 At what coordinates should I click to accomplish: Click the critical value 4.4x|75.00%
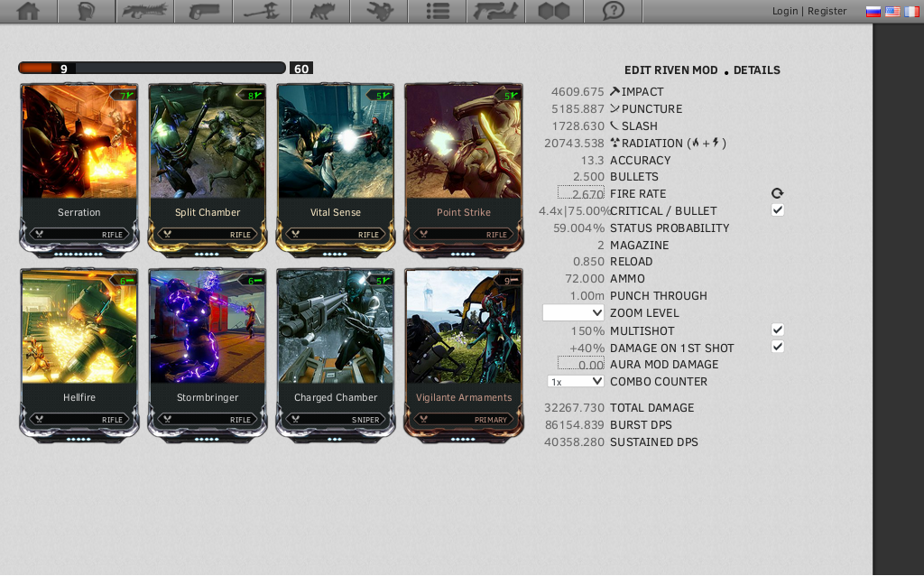(574, 210)
